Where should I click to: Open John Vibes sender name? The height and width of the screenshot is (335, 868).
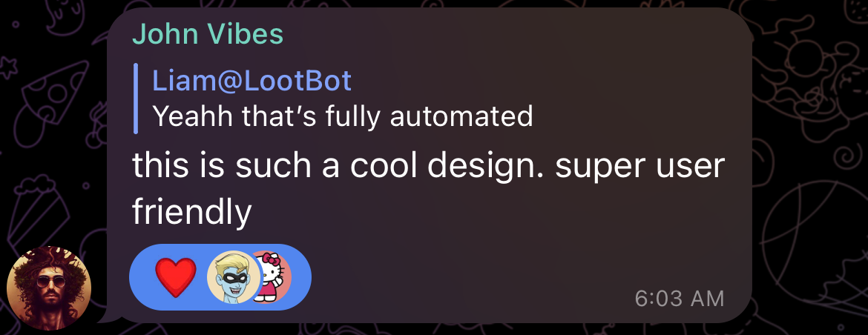click(x=208, y=34)
